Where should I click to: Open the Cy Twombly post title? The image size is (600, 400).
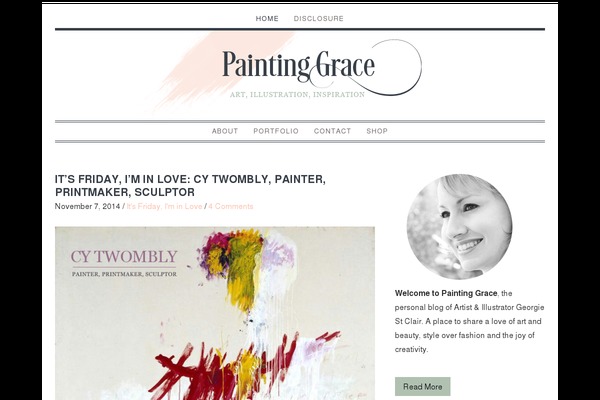tap(190, 185)
